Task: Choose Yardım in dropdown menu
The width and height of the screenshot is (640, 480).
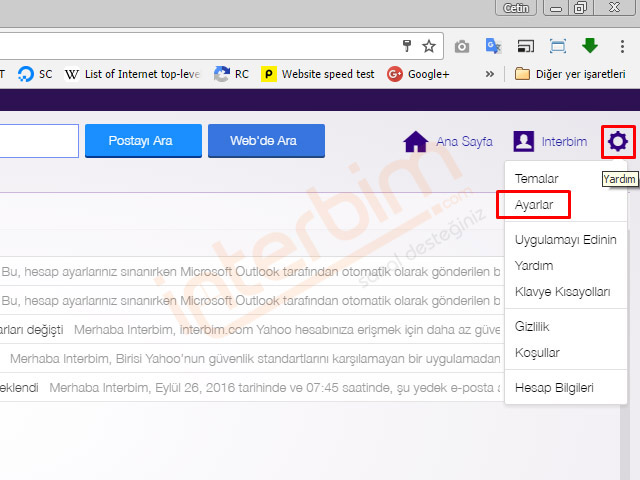Action: 566,266
